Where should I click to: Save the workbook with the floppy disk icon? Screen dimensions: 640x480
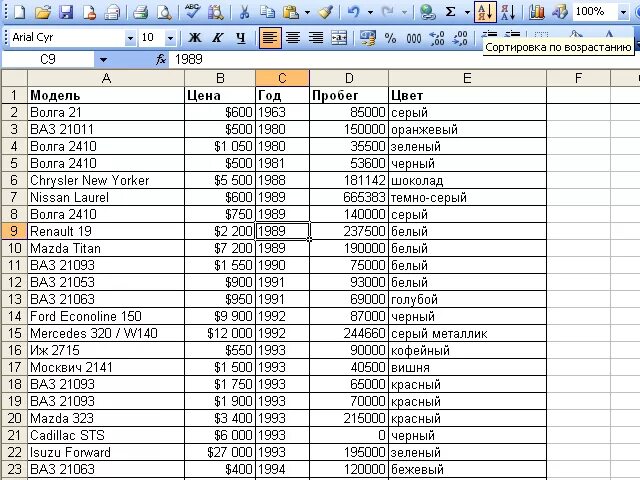click(x=66, y=12)
